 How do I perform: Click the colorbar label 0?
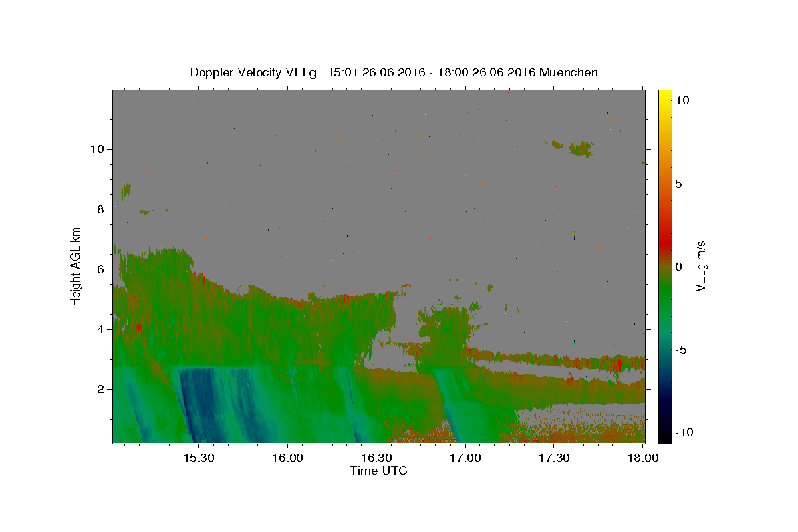(x=678, y=267)
